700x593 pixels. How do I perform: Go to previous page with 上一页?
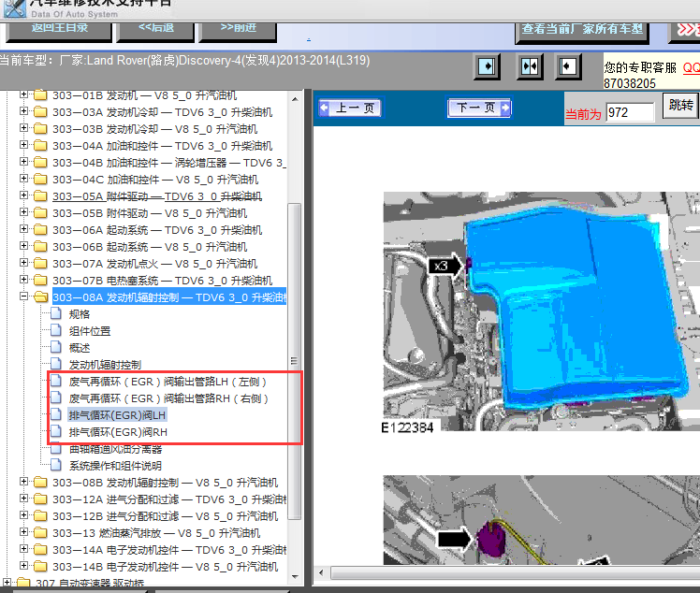(350, 108)
